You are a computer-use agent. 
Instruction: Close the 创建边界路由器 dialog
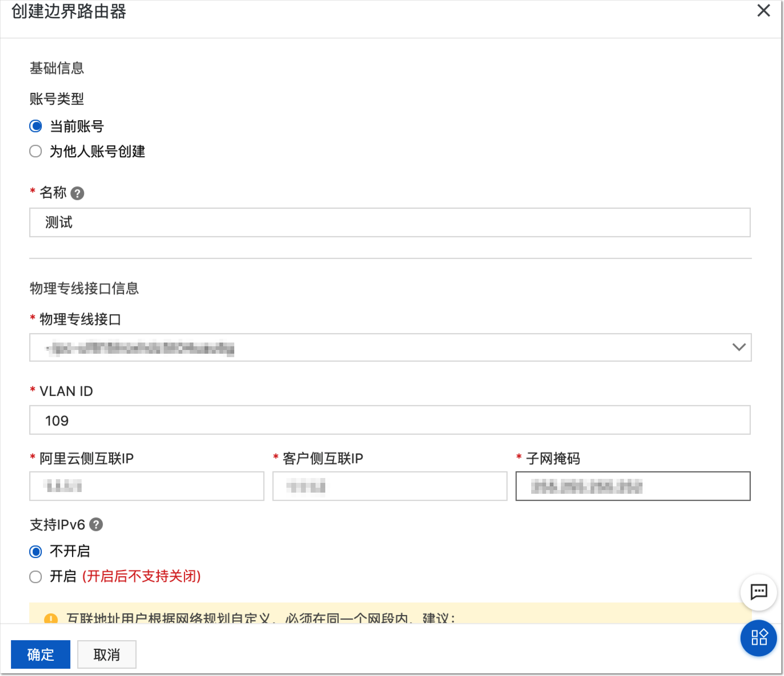[763, 11]
